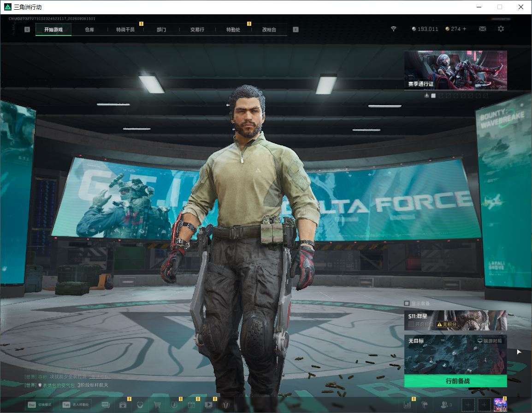This screenshot has height=413, width=532.
Task: Open the player avatar in bottom right corner
Action: click(500, 405)
